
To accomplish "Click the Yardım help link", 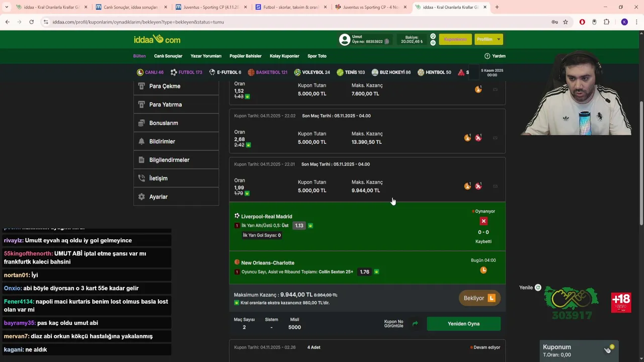I will (495, 56).
